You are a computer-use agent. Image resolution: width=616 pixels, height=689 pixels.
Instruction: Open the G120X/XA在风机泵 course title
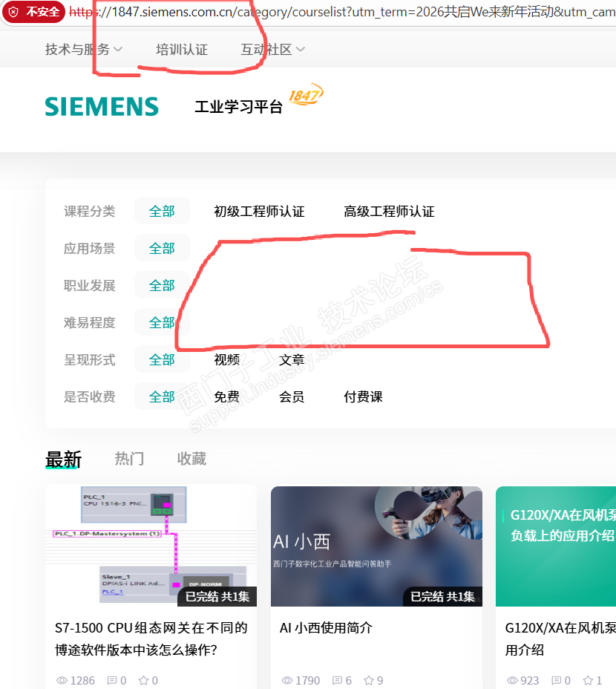tap(560, 639)
